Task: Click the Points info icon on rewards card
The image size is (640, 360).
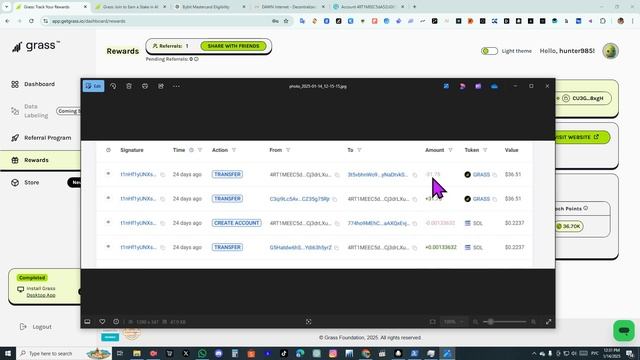Action: pyautogui.click(x=586, y=208)
